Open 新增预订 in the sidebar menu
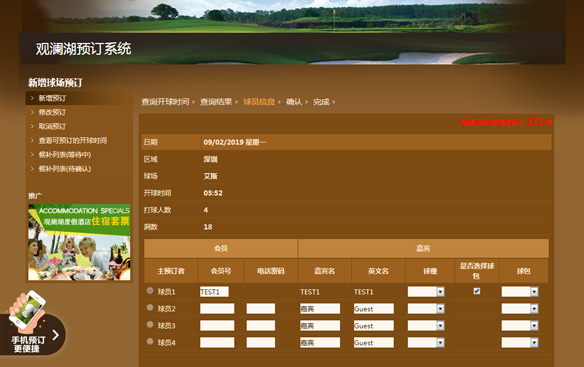584x367 pixels. pyautogui.click(x=52, y=98)
